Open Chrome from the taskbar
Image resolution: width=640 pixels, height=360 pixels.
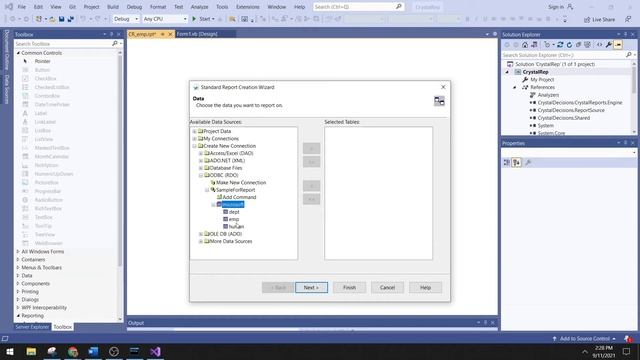pos(73,351)
